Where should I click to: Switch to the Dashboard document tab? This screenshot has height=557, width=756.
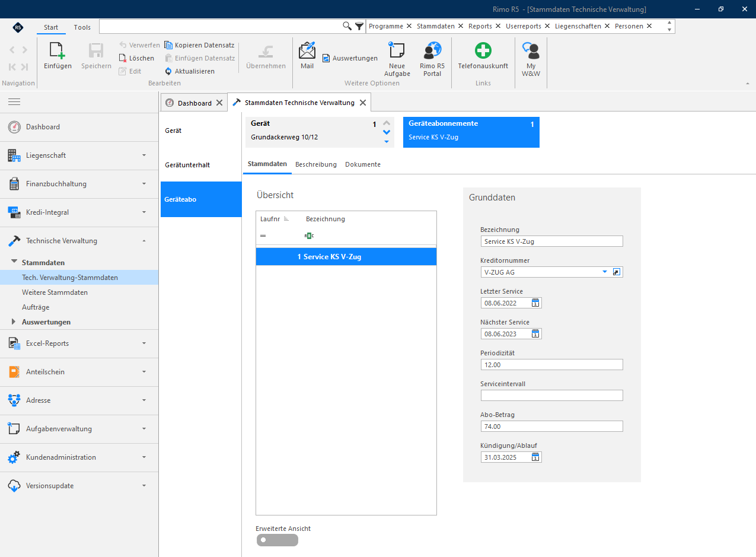click(x=194, y=103)
